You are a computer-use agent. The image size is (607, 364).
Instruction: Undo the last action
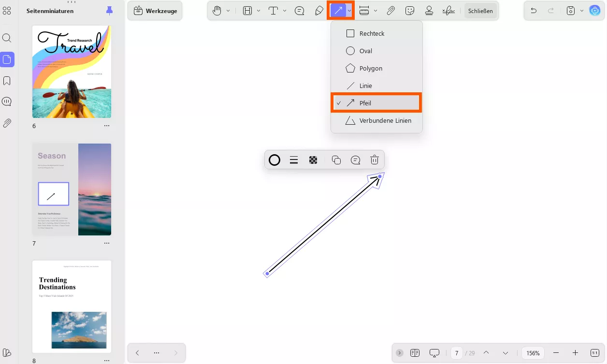click(534, 11)
